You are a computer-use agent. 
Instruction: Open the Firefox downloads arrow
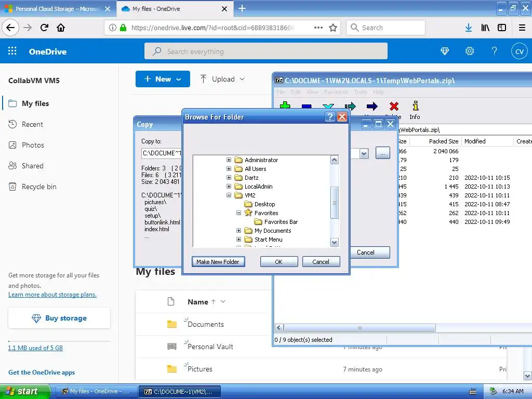click(x=469, y=28)
